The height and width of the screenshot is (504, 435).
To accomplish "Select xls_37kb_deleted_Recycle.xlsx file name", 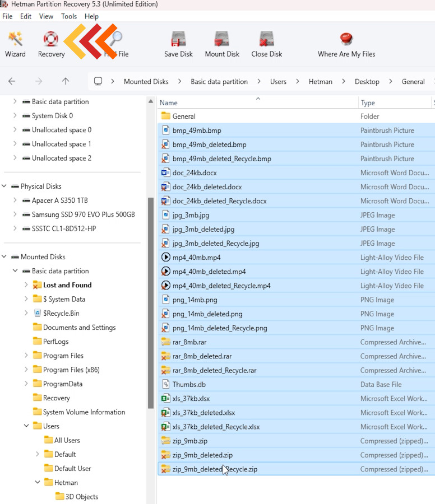I will (216, 427).
